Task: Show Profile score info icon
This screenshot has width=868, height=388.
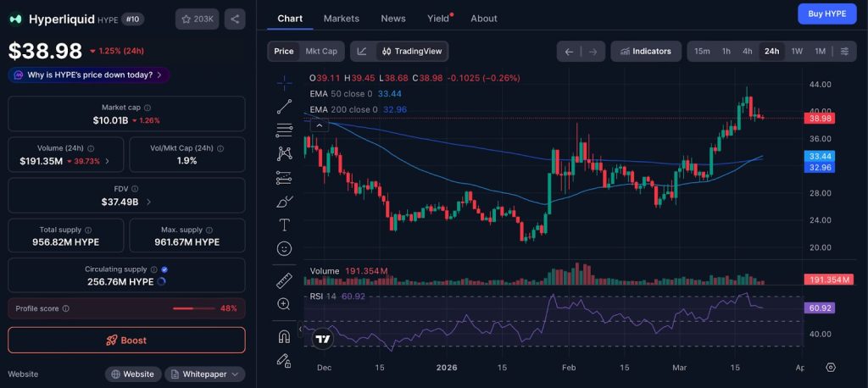Action: coord(66,309)
